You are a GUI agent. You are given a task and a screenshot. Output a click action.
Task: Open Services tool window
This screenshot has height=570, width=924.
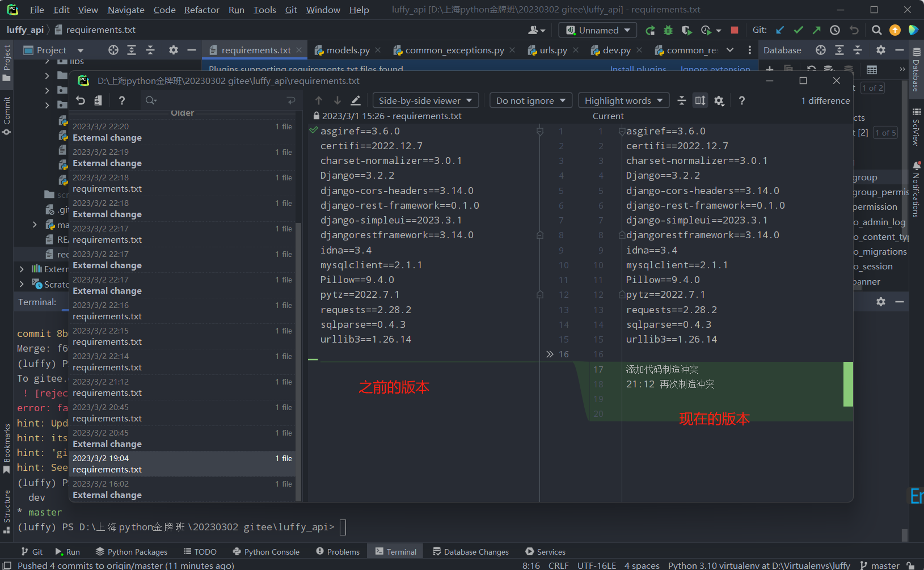[x=545, y=552]
